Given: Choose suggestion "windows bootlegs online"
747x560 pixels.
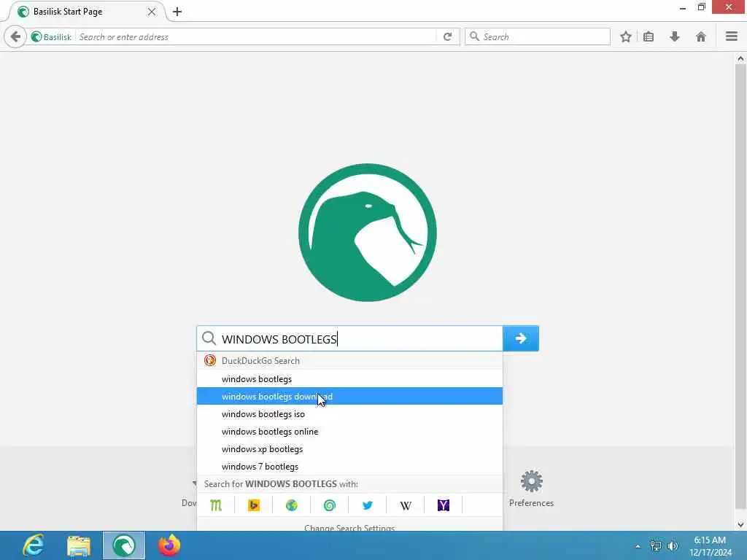Looking at the screenshot, I should click(349, 432).
